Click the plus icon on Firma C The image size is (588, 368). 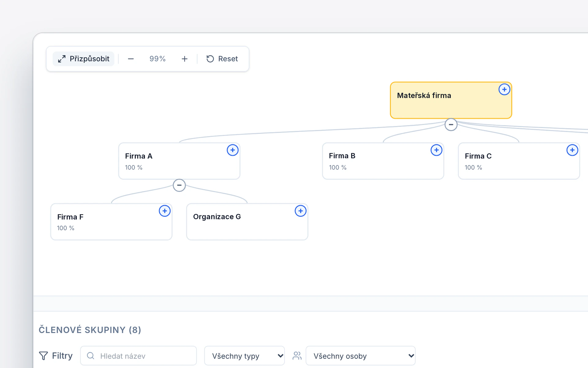click(572, 150)
